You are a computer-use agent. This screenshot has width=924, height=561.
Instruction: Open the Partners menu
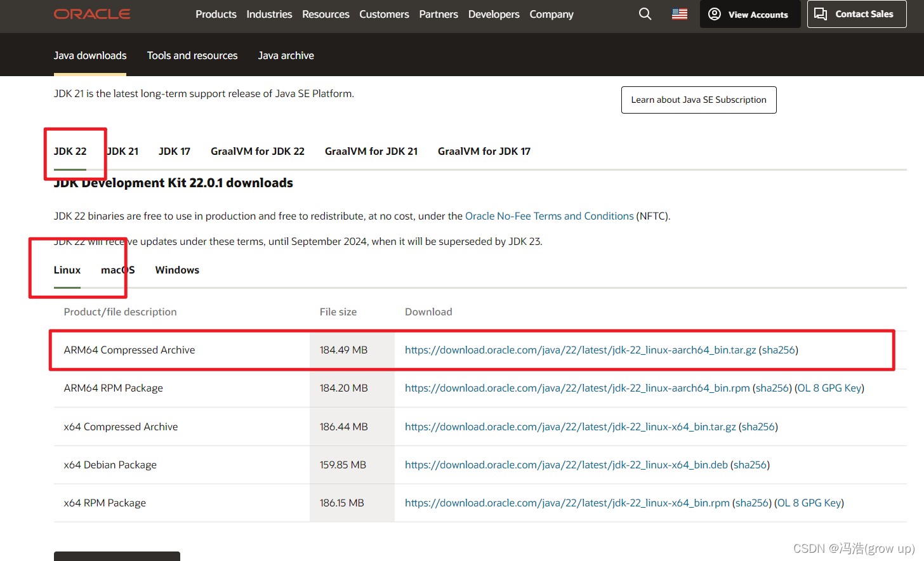pyautogui.click(x=439, y=14)
